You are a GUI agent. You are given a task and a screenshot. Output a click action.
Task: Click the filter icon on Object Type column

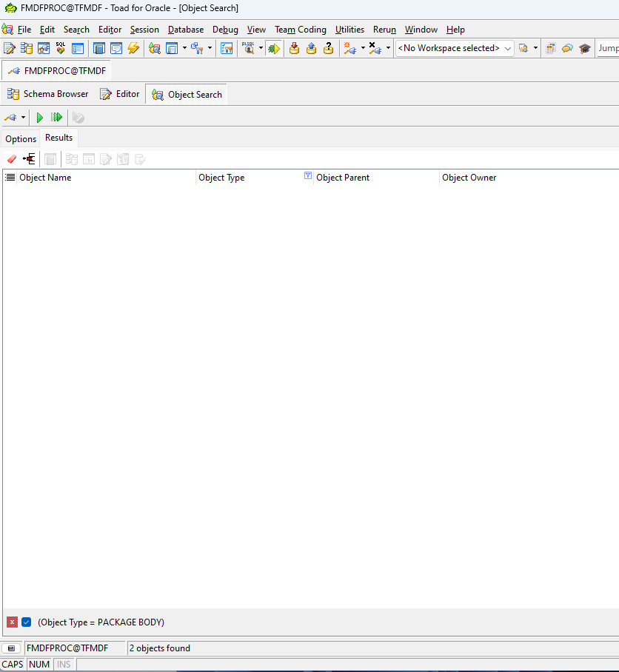(308, 175)
